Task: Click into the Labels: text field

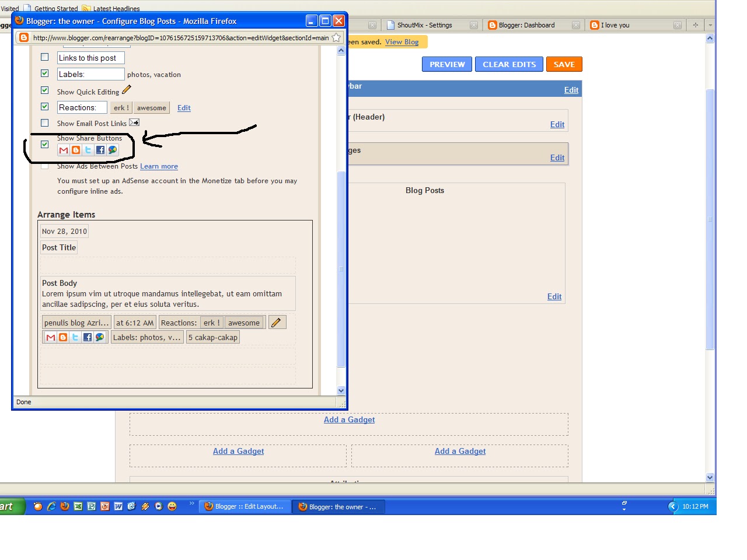Action: coord(91,74)
